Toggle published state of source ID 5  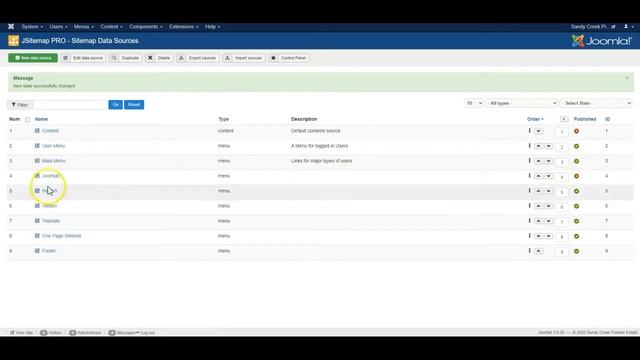click(x=576, y=191)
